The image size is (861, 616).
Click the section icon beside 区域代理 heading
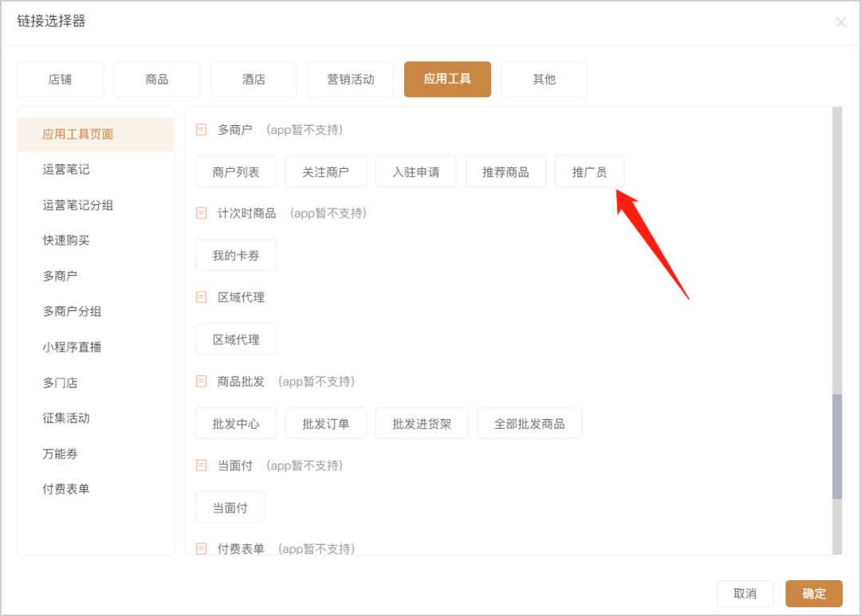[202, 297]
